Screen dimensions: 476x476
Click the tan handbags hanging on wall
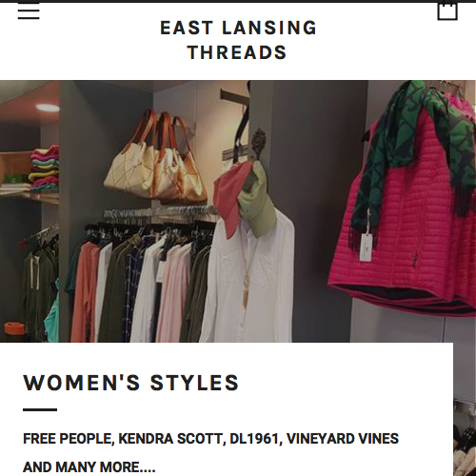pos(155,157)
